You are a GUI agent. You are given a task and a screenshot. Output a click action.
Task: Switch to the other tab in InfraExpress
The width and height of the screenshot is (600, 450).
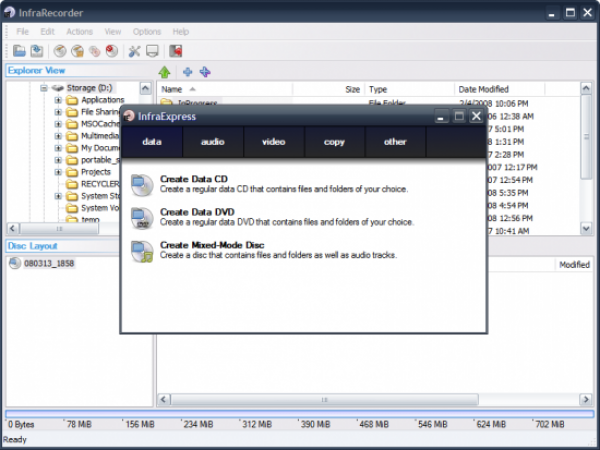pos(395,142)
